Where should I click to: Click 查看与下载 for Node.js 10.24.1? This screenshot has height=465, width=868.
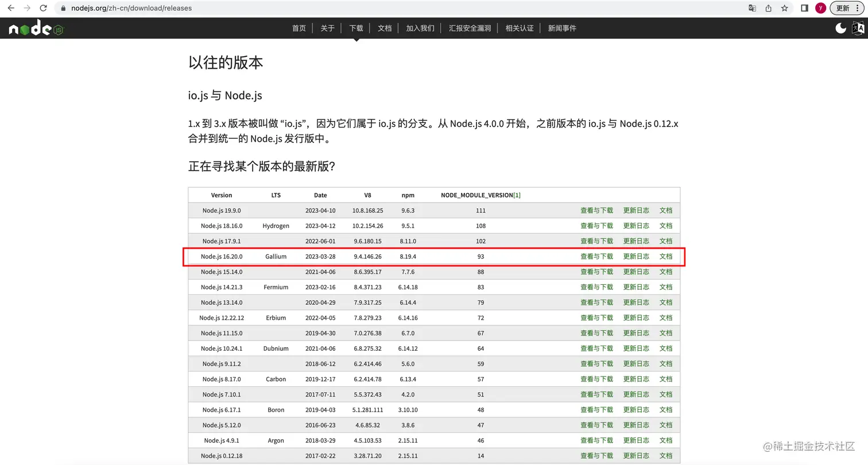pos(596,348)
